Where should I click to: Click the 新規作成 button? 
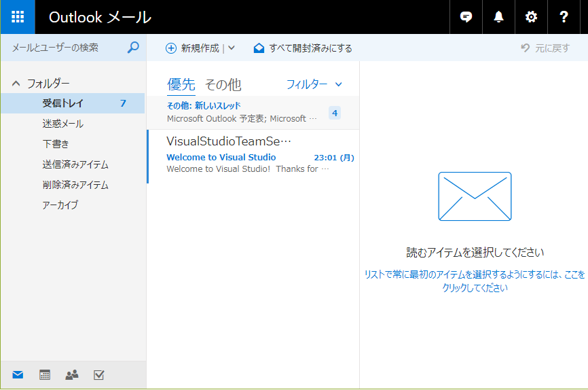[192, 48]
